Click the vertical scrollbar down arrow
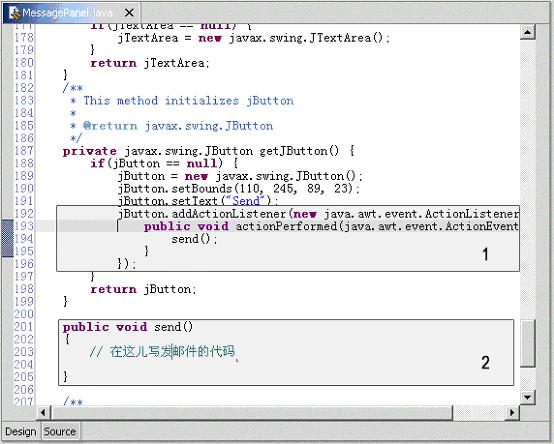554x444 pixels. tap(528, 397)
